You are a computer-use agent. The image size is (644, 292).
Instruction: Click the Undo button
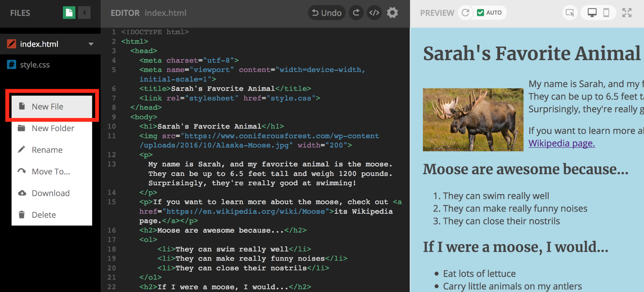pos(327,13)
